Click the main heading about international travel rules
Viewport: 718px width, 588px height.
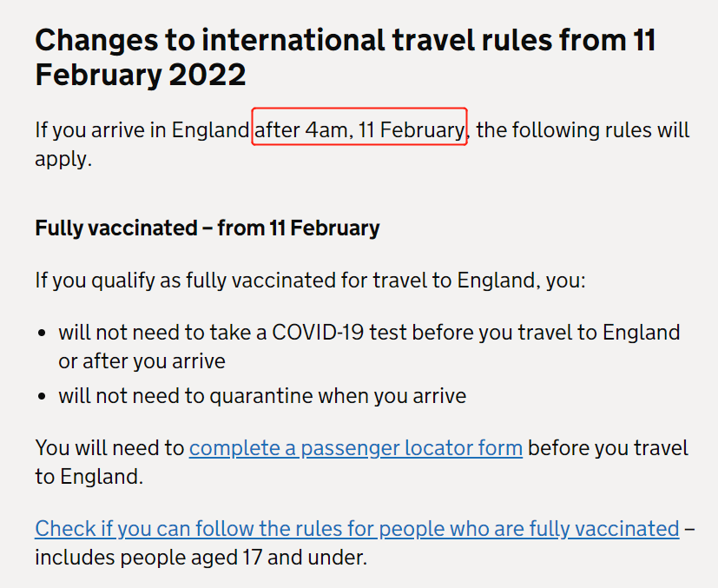pos(346,57)
